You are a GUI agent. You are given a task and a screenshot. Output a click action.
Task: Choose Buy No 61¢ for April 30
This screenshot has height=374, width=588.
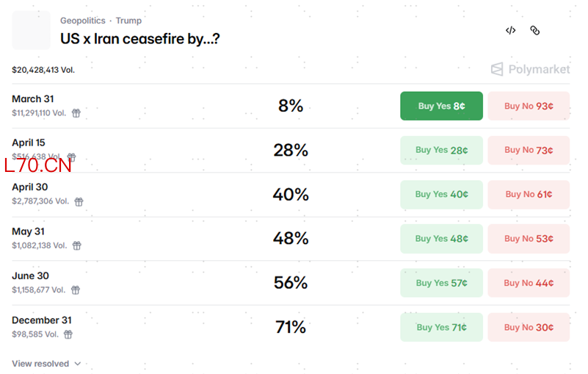coord(529,194)
